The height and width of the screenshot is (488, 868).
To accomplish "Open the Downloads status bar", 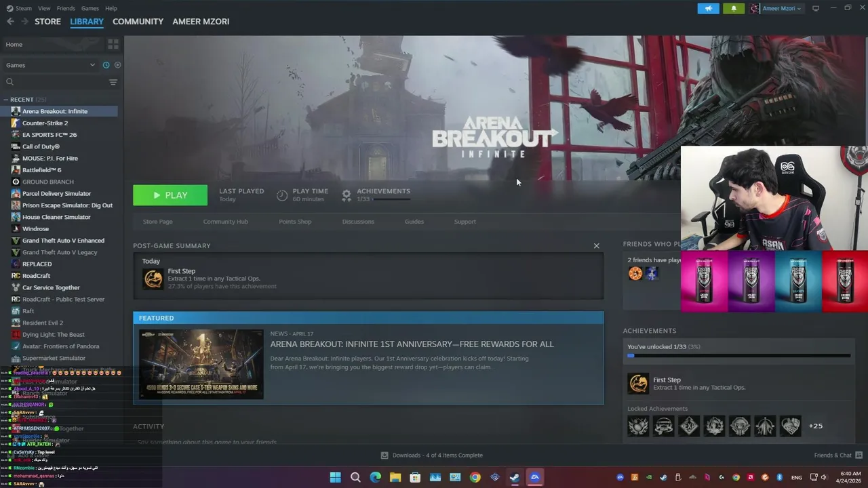I will pyautogui.click(x=432, y=455).
